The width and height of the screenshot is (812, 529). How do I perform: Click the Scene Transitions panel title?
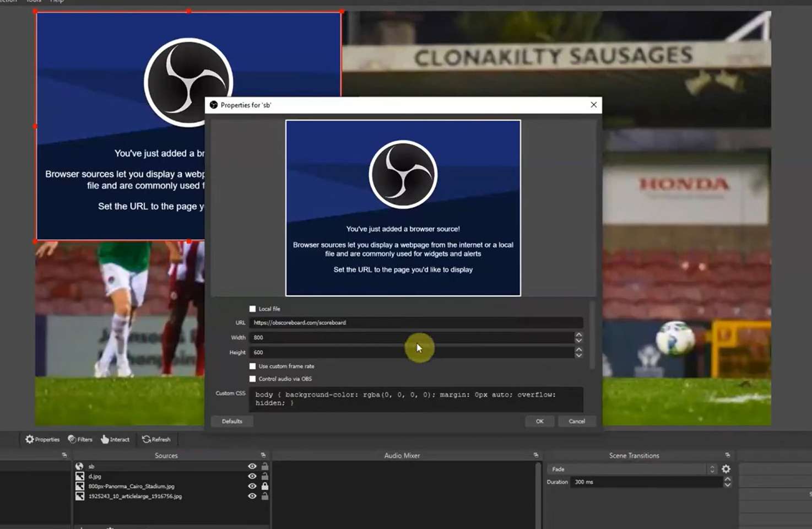[634, 455]
